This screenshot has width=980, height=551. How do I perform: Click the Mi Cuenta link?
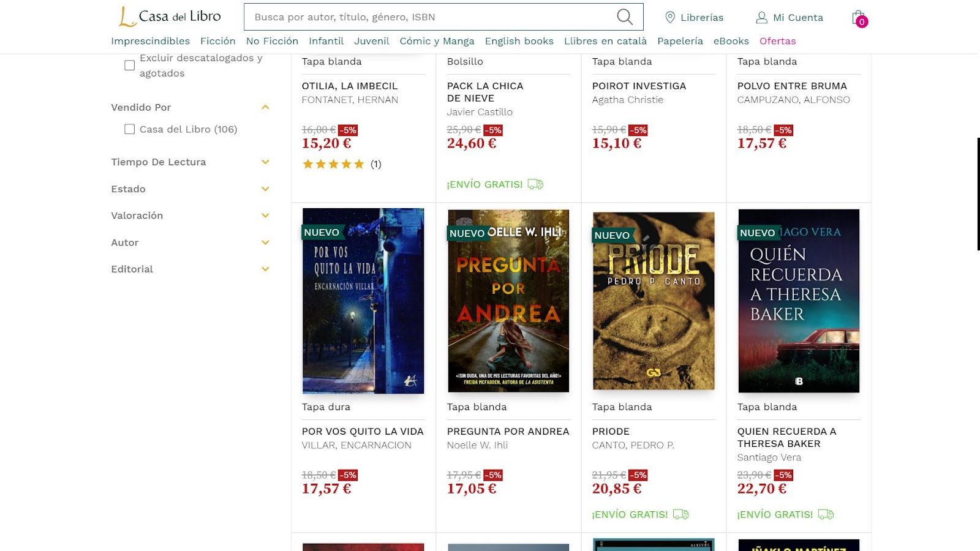click(x=797, y=18)
